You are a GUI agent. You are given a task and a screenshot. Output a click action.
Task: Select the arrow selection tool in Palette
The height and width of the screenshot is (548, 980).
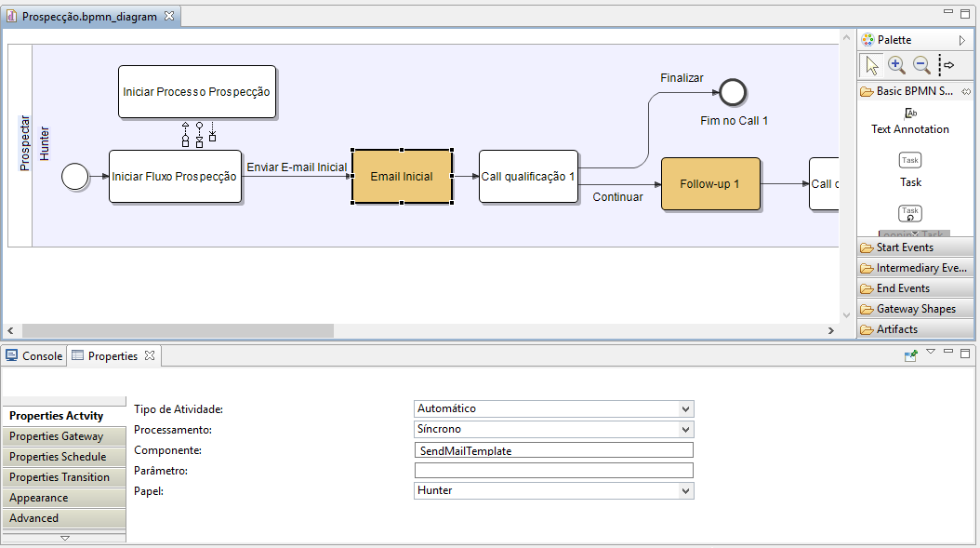tap(871, 65)
